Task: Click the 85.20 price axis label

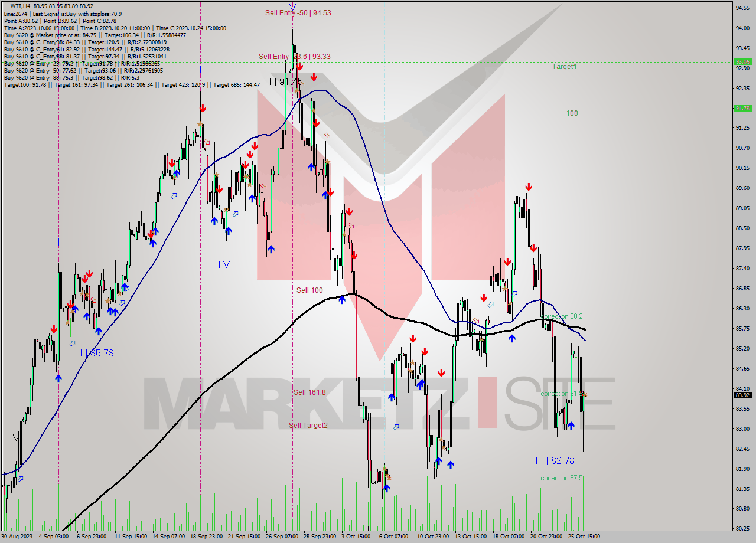Action: [x=742, y=348]
